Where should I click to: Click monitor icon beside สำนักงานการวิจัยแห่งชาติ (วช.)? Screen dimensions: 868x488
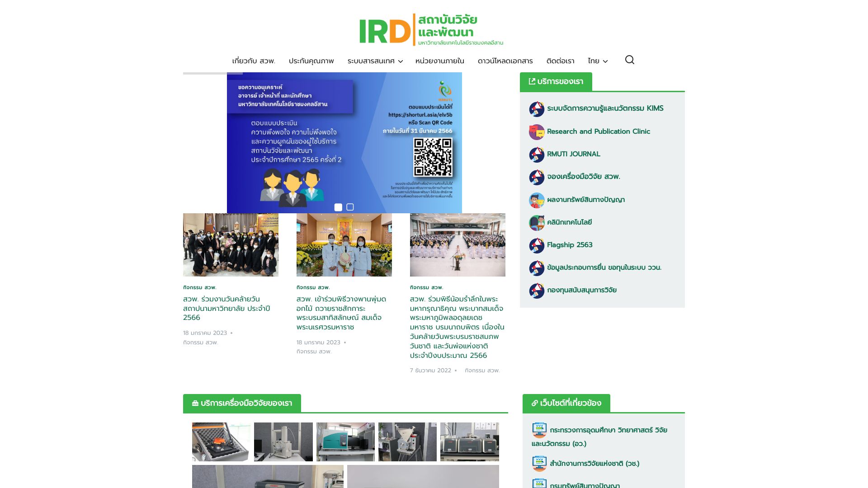(x=539, y=464)
